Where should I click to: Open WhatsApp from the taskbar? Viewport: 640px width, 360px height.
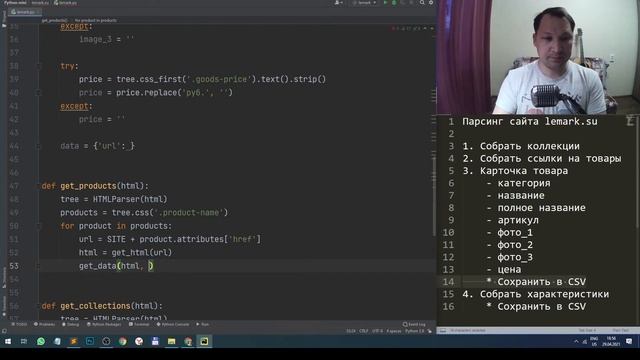coord(41,341)
